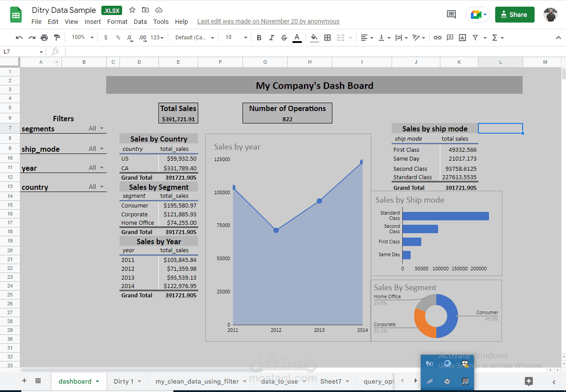Image resolution: width=566 pixels, height=392 pixels.
Task: Open the Data menu
Action: click(140, 21)
